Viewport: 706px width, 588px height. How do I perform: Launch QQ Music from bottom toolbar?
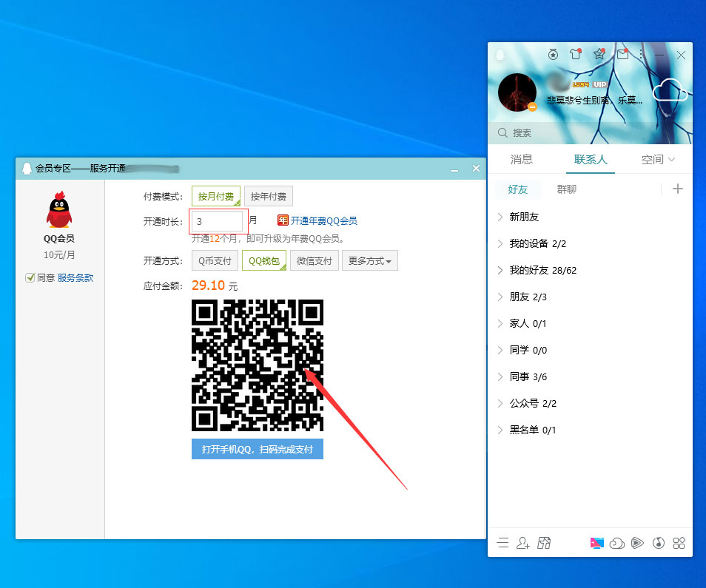659,542
